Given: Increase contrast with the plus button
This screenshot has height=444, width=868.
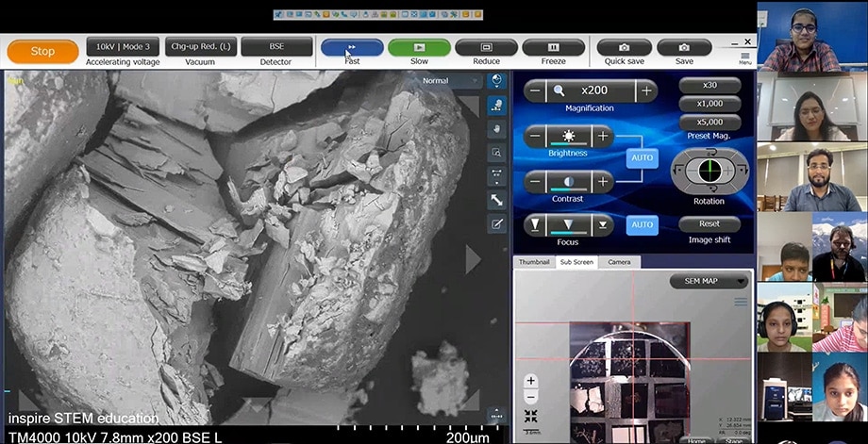Looking at the screenshot, I should [603, 181].
